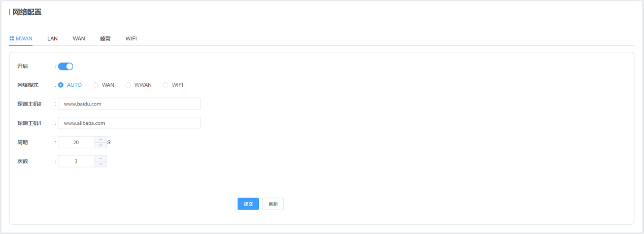Select the AUTO network mode radio
Viewport: 644px width, 234px height.
70,85
